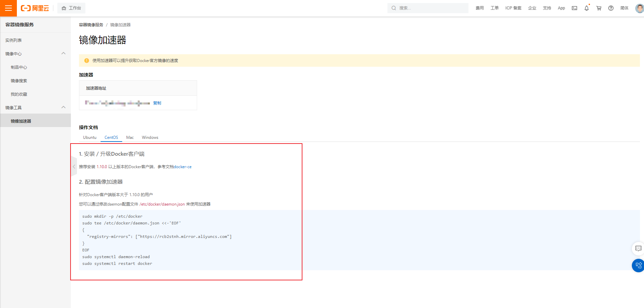Open the shopping cart
This screenshot has height=308, width=644.
[599, 8]
